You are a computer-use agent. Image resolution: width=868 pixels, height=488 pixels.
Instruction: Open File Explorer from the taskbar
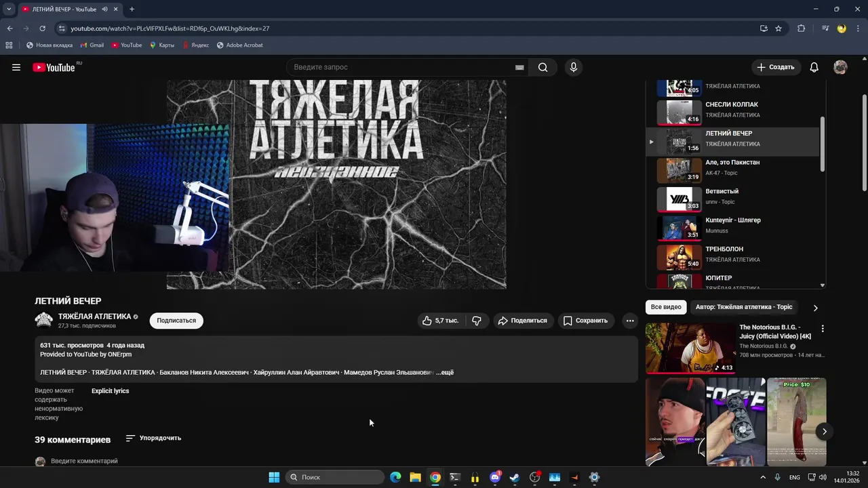[415, 477]
